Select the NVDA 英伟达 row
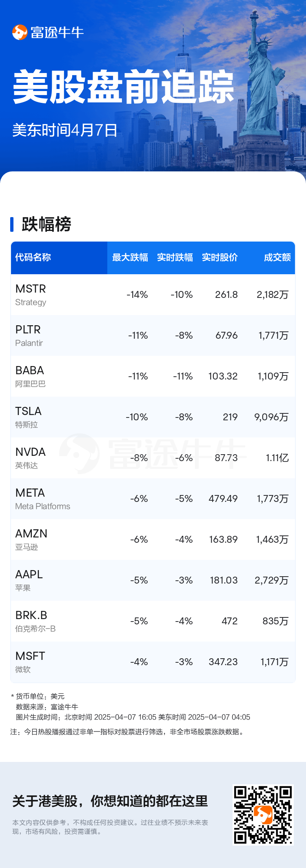The height and width of the screenshot is (868, 306). (153, 458)
